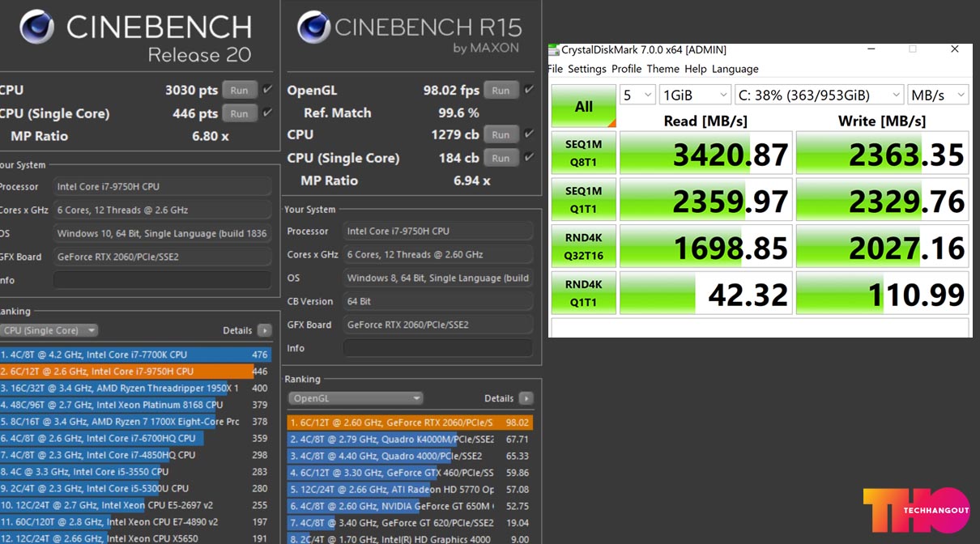Select the Quadro K4000M OpenGL ranking row

coord(411,440)
